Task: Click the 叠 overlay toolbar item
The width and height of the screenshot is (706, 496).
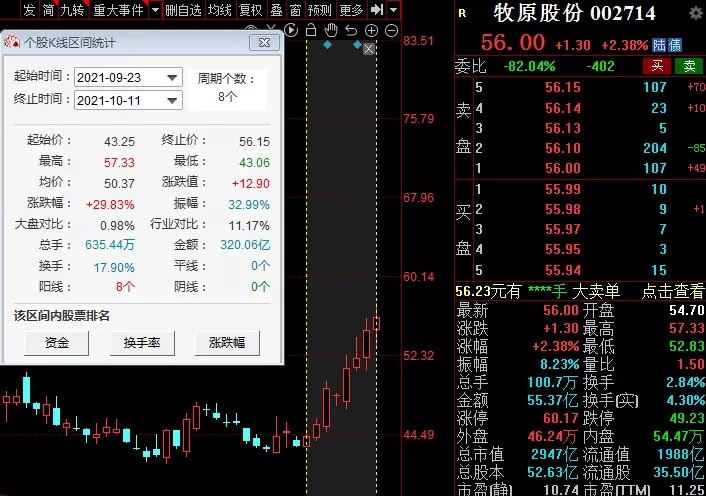Action: click(276, 9)
